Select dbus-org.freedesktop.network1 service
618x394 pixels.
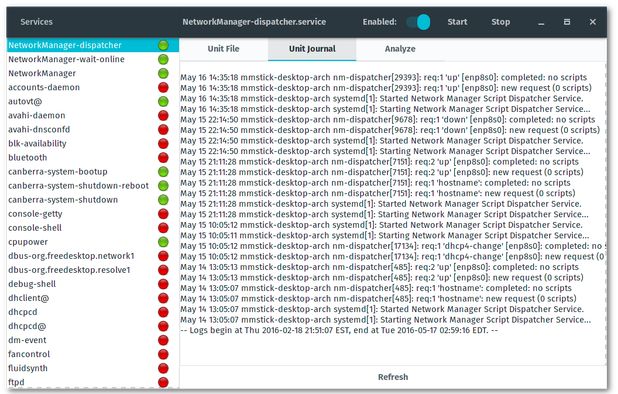point(93,256)
